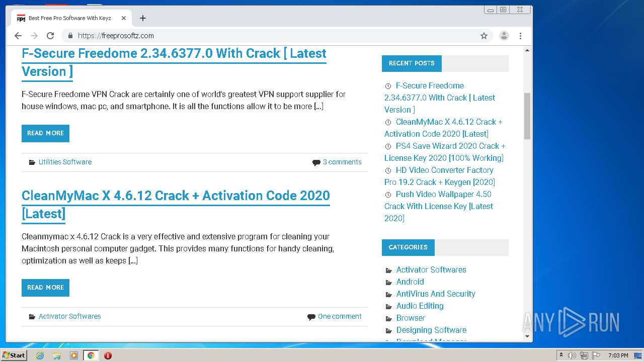The width and height of the screenshot is (644, 362).
Task: Open recent post PS4 Save Wizard 2020 Crack
Action: 445,152
